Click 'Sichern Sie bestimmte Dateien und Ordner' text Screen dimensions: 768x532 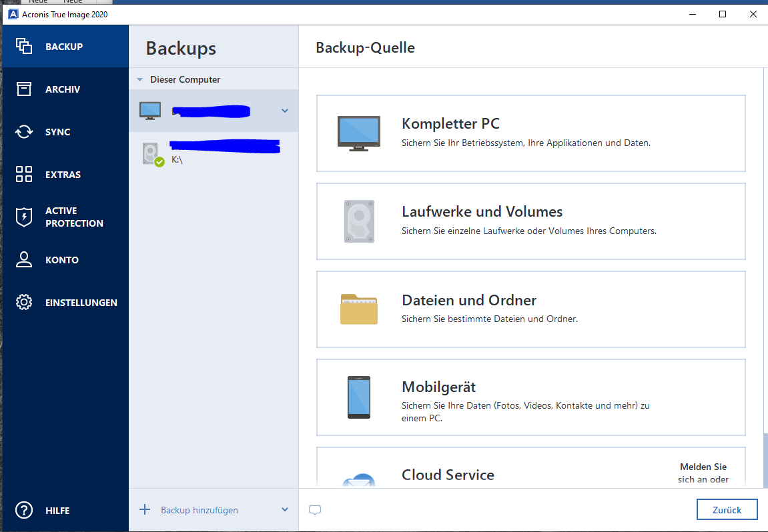[490, 319]
